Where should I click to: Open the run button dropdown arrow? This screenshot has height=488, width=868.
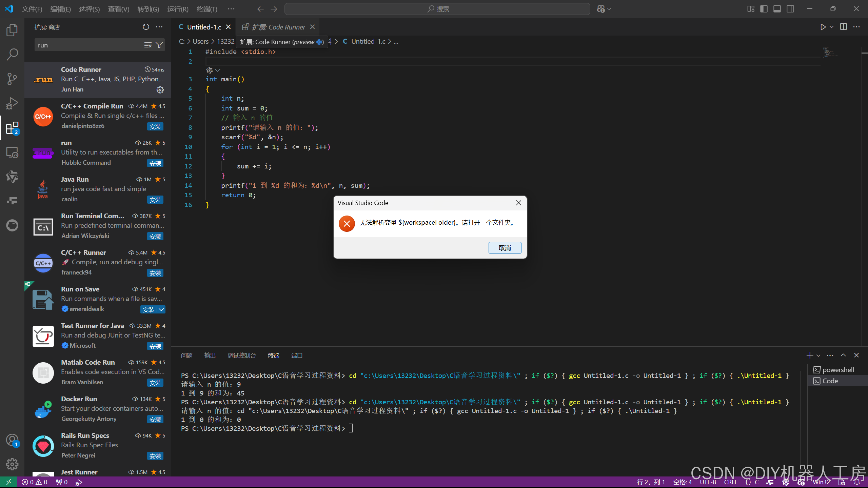coord(831,27)
